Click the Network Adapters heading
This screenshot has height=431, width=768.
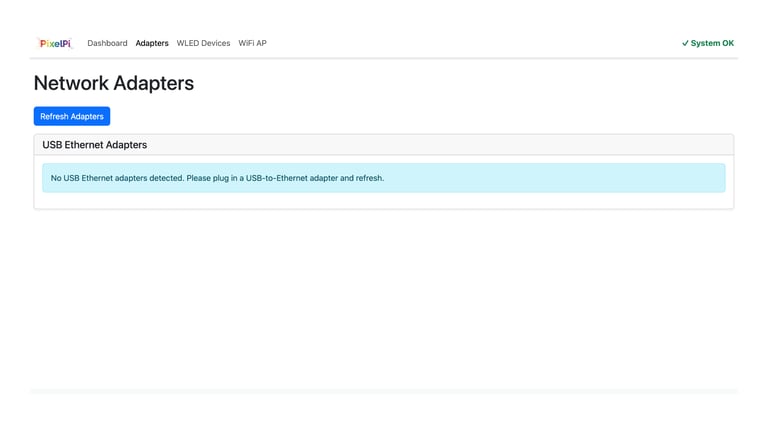(114, 83)
